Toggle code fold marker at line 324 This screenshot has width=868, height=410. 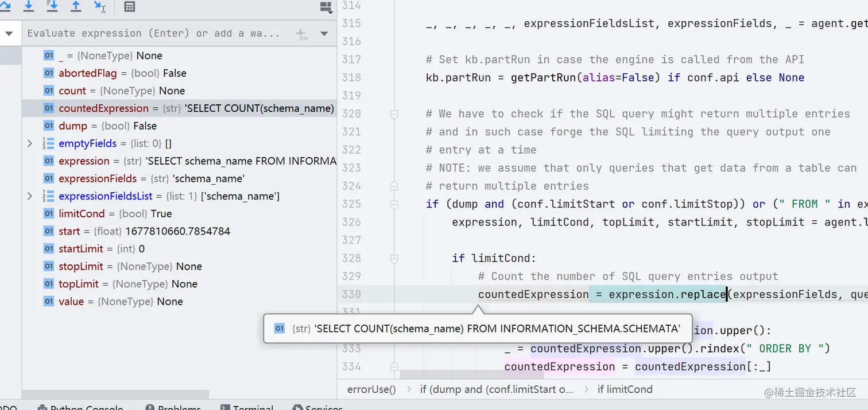(394, 186)
